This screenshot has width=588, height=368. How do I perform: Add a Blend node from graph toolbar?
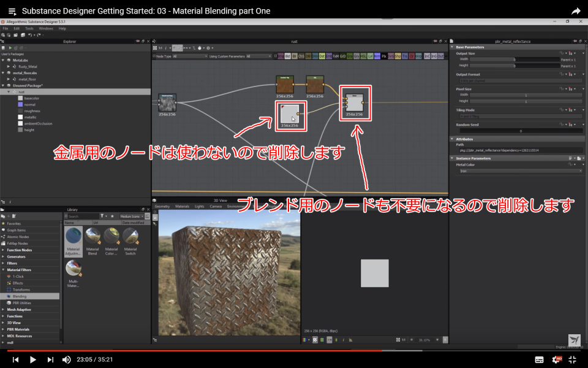[x=288, y=56]
